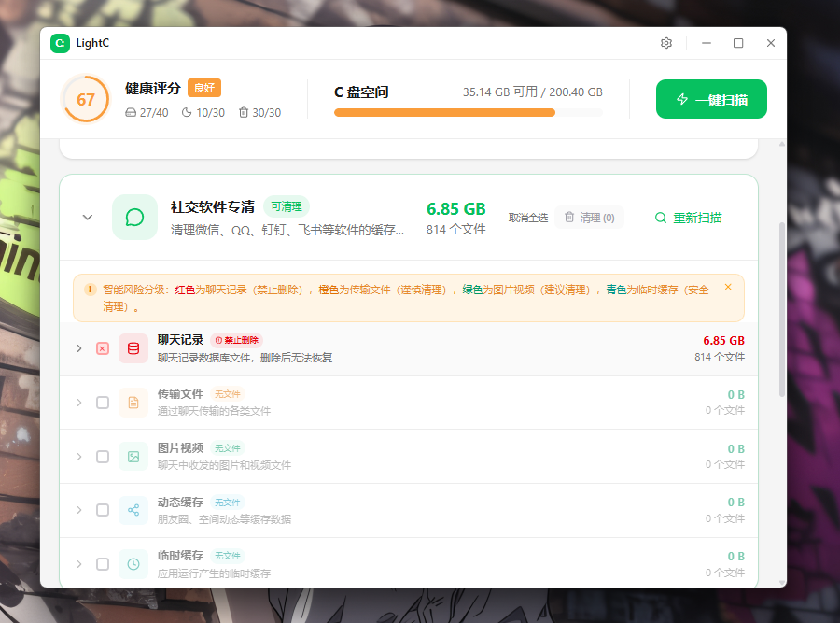Dismiss the risk grading notice banner
The height and width of the screenshot is (623, 840).
(728, 288)
